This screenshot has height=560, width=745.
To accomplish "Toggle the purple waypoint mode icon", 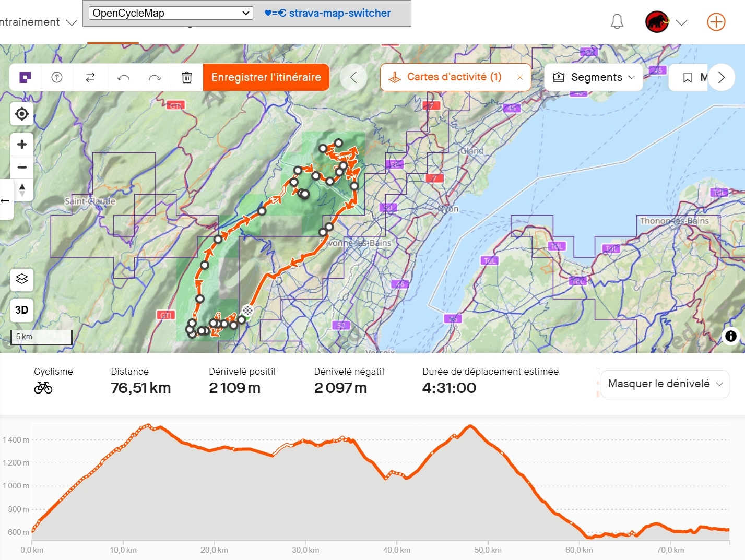I will point(25,77).
